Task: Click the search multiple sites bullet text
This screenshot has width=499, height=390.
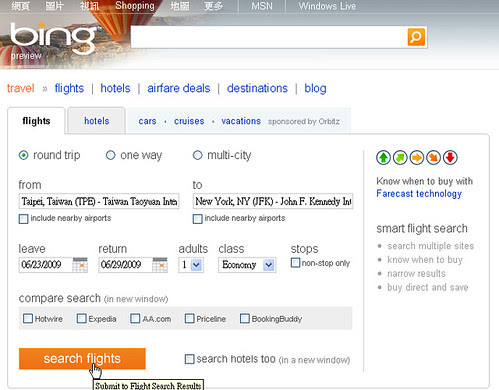Action: pyautogui.click(x=431, y=246)
